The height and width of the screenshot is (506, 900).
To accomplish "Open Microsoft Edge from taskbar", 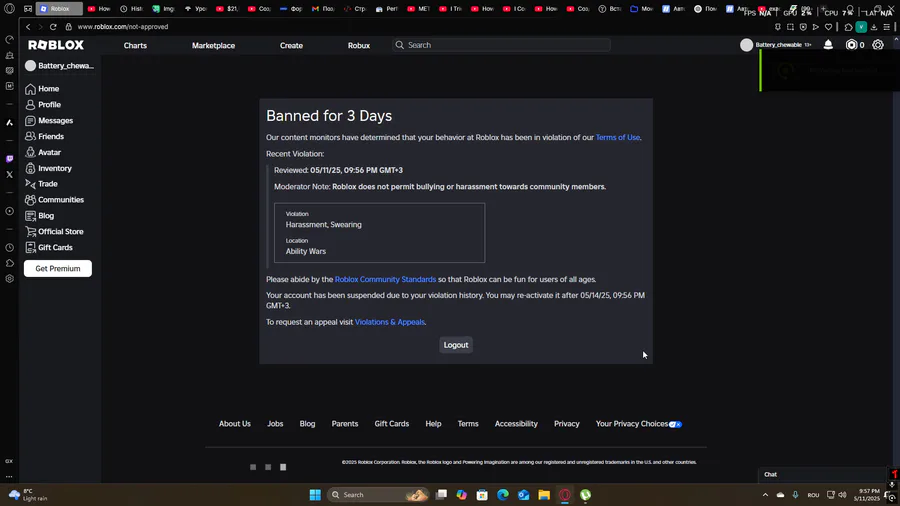I will (x=503, y=495).
